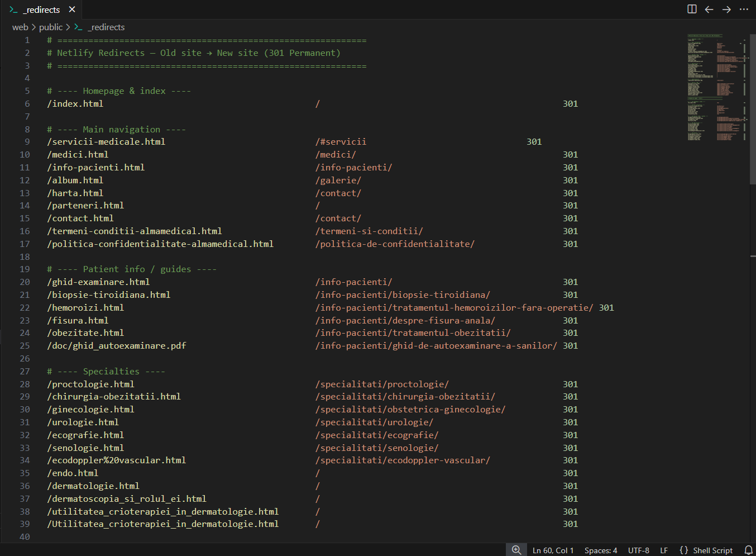
Task: Click /specialitati/obstetrica-ginecologie/ destination
Action: click(x=410, y=410)
